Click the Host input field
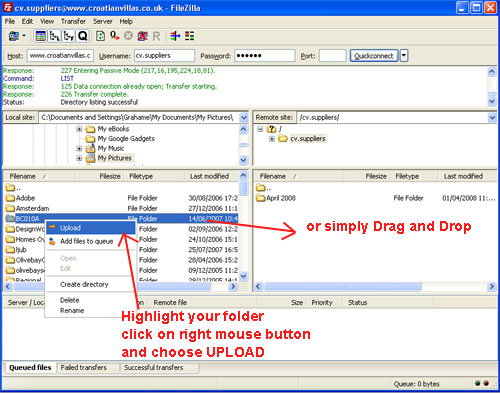Image resolution: width=500 pixels, height=393 pixels. pos(60,56)
